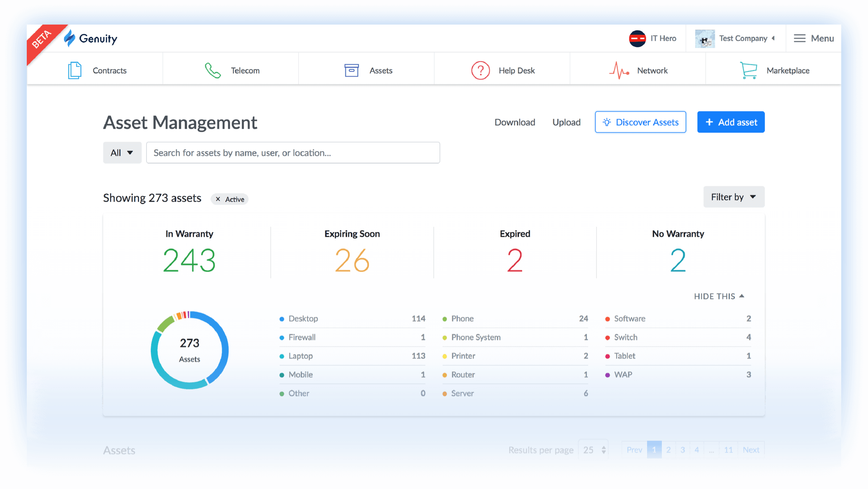Click the Genuity flame logo

(69, 38)
